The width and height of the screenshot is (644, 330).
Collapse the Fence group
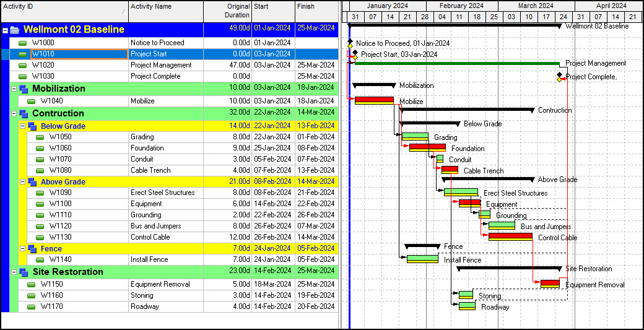22,249
